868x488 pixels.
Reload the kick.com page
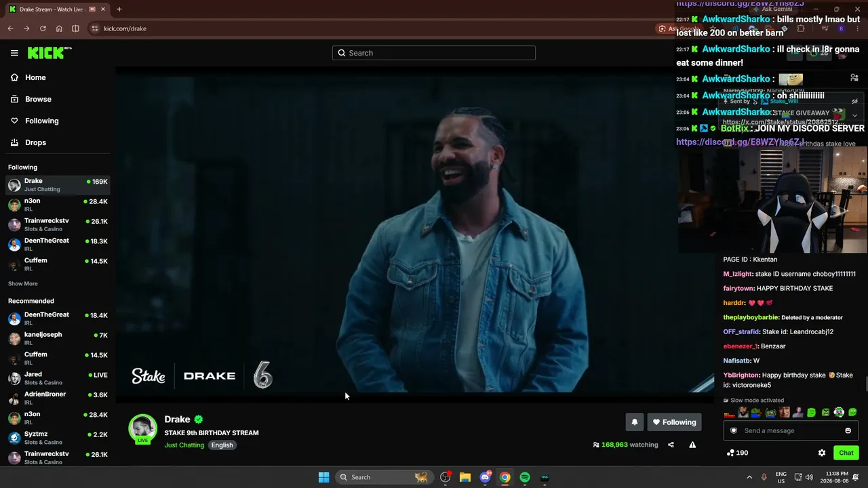tap(43, 28)
